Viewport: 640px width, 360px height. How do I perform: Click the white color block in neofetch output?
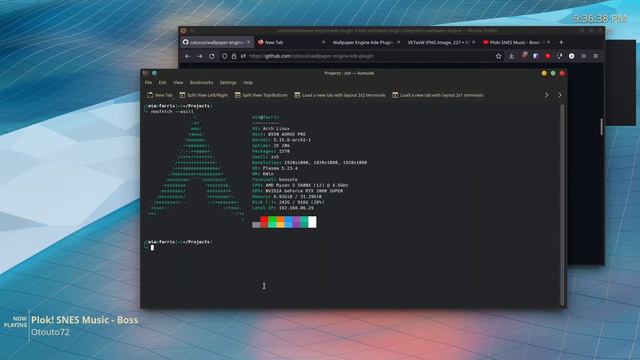pyautogui.click(x=312, y=222)
